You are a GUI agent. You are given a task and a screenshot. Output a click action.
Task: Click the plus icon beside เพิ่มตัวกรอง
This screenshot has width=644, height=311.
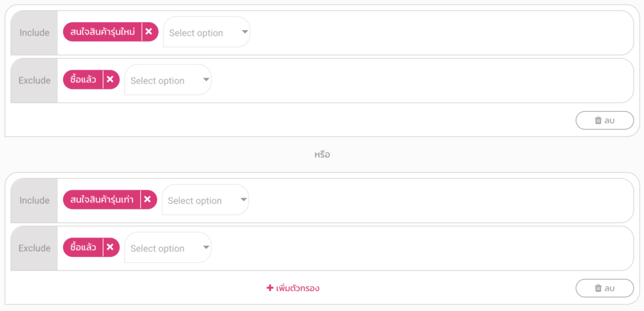coord(270,288)
